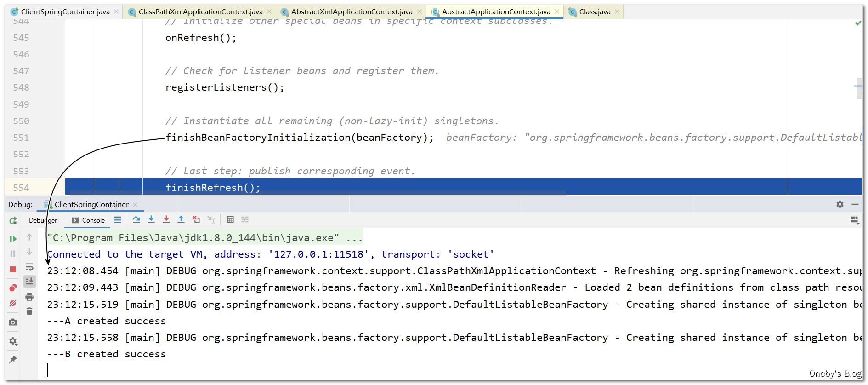Screen dimensions: 868x385
Task: Click the onRefresh() call
Action: click(x=201, y=38)
